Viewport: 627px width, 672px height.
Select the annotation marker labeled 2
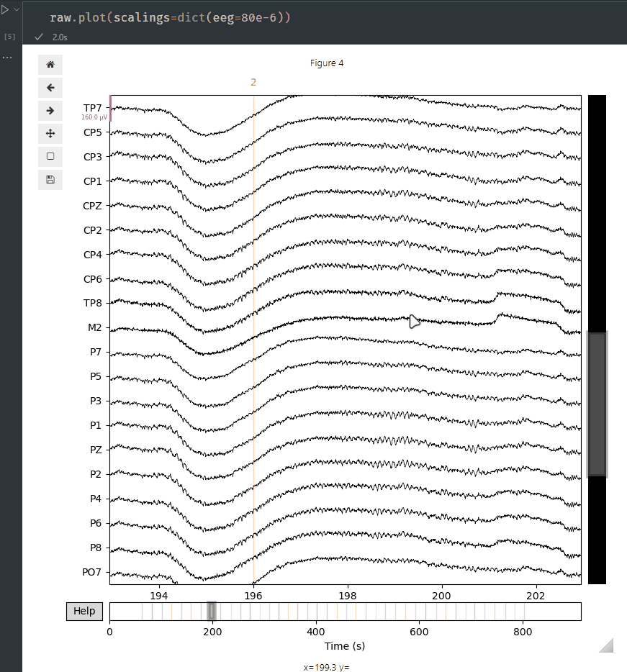(x=253, y=82)
